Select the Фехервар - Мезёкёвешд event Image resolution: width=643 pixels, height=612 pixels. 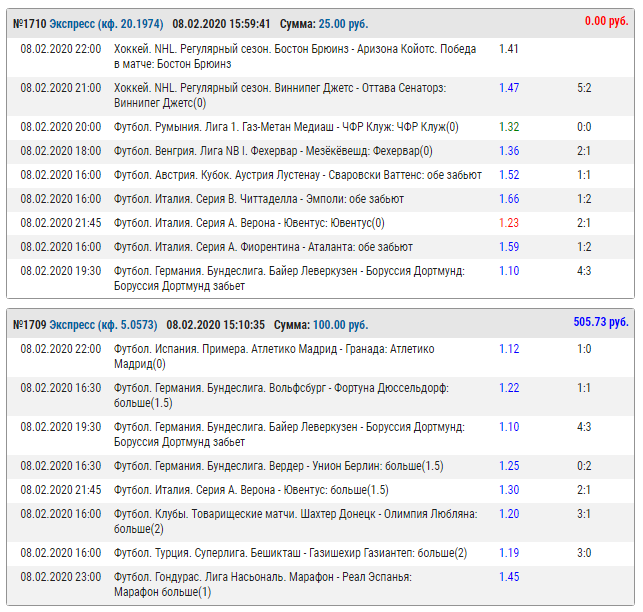pyautogui.click(x=273, y=151)
